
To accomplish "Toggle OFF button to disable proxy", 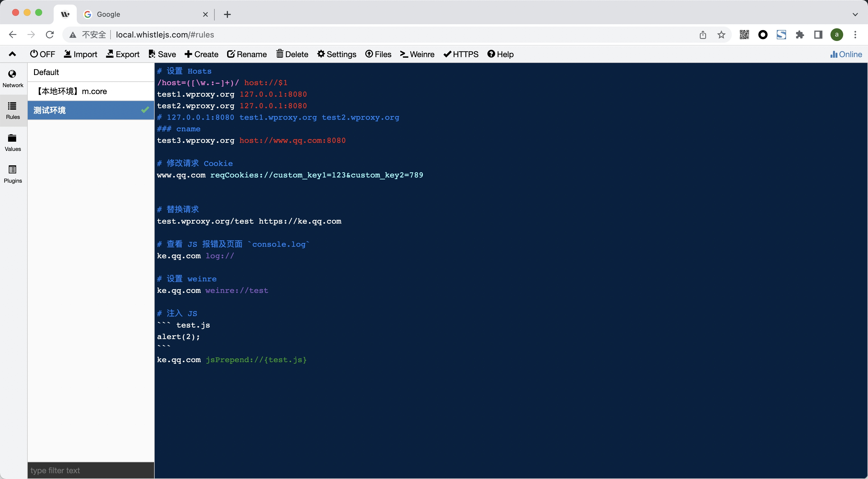I will (43, 54).
